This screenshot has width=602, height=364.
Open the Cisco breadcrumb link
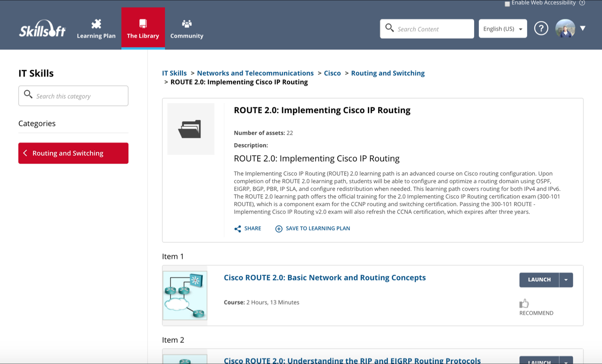(332, 73)
